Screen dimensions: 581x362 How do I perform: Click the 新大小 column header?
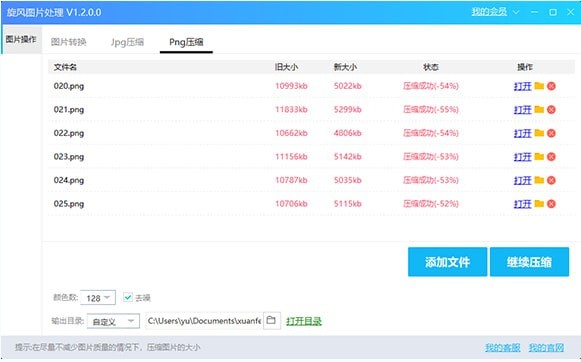345,67
